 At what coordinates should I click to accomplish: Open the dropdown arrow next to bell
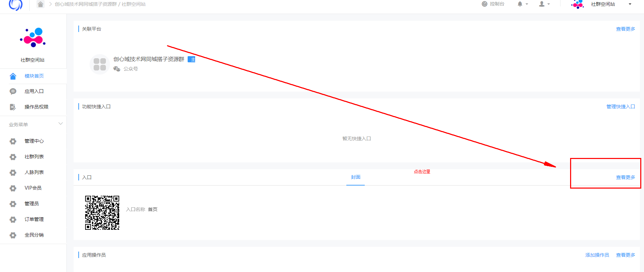(x=527, y=4)
